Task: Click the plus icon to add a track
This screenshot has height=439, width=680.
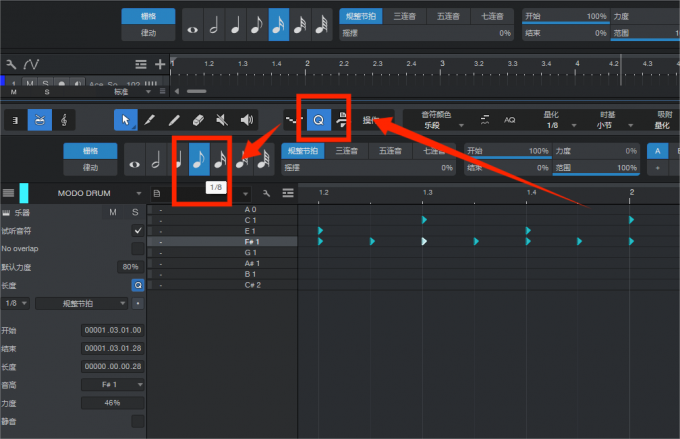Action: tap(160, 64)
